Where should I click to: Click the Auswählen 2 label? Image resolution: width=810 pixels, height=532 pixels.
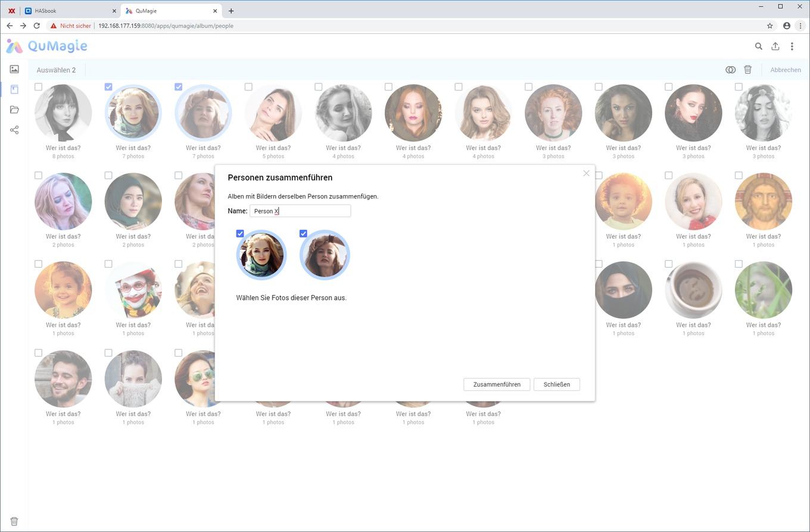(x=56, y=70)
